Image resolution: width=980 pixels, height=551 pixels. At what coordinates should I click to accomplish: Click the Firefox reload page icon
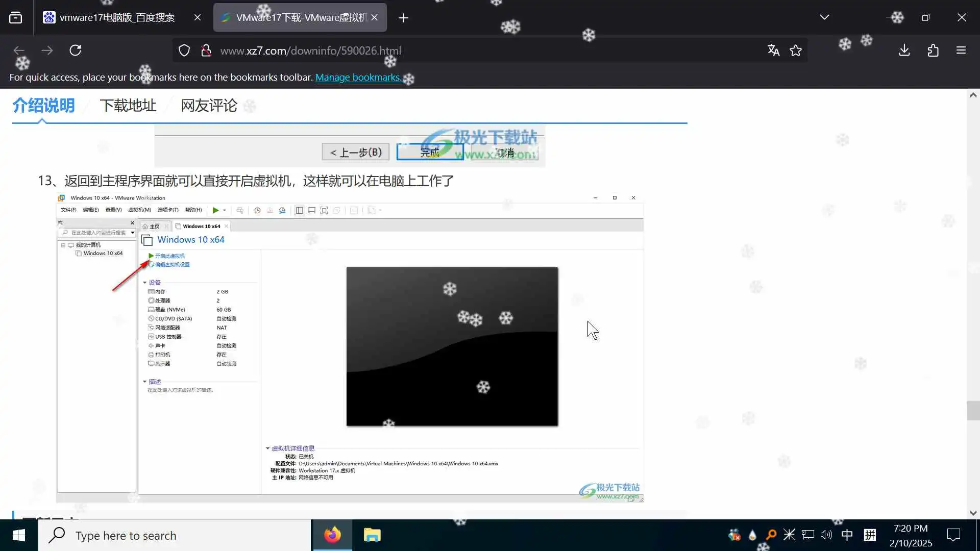76,51
